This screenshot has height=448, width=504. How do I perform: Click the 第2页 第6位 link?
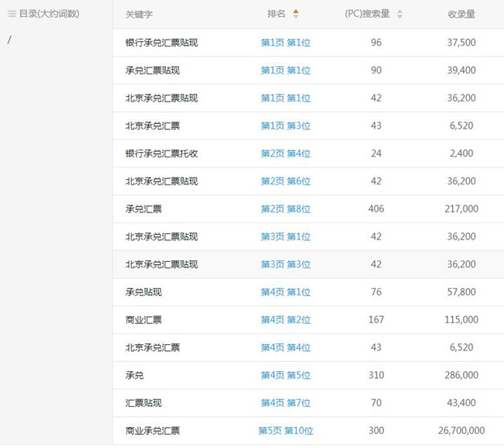[x=285, y=181]
